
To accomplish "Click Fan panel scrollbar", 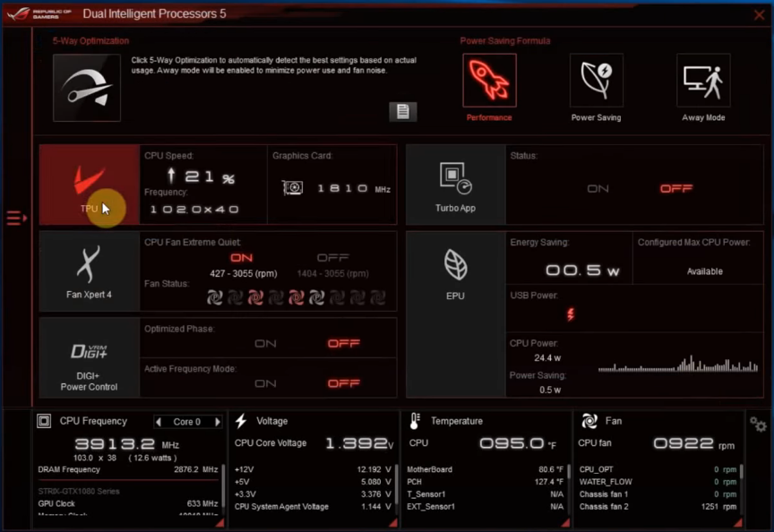I will click(742, 471).
